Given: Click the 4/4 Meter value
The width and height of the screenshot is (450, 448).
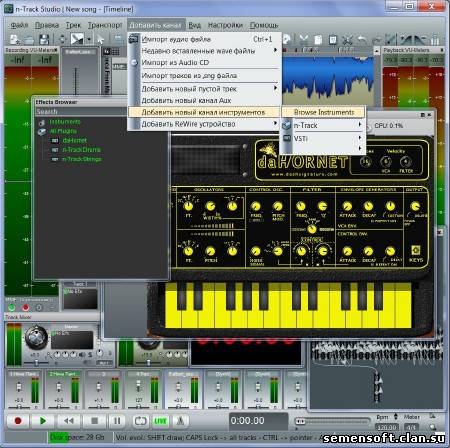Looking at the screenshot, I should [x=411, y=427].
